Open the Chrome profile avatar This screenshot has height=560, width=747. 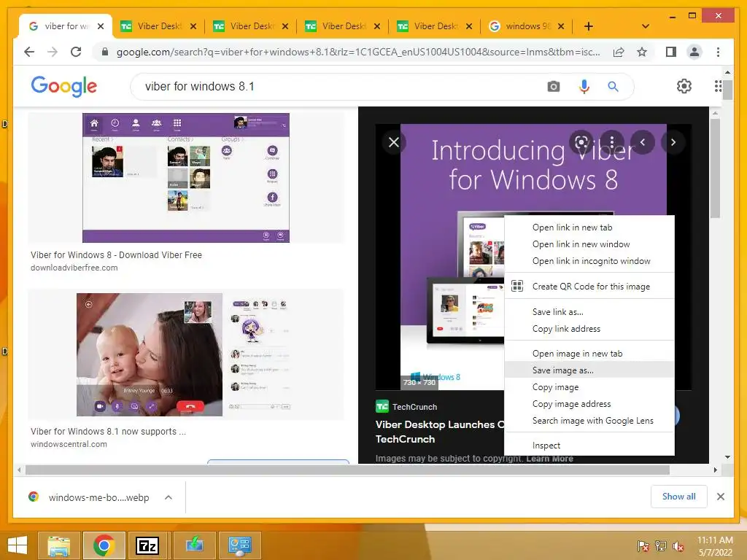pos(694,52)
